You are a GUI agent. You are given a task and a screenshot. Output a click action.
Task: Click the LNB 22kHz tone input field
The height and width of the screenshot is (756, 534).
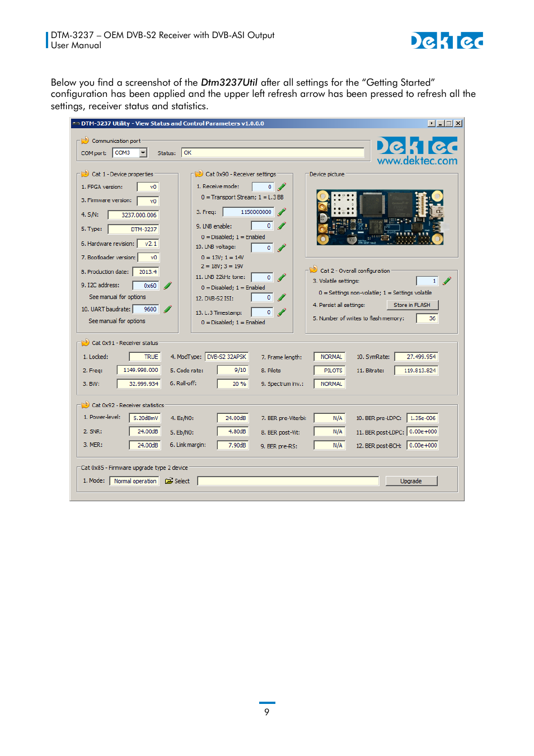262,278
